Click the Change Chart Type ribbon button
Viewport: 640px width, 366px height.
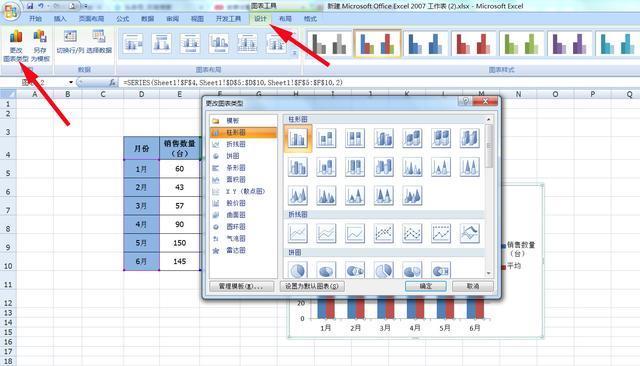point(16,45)
